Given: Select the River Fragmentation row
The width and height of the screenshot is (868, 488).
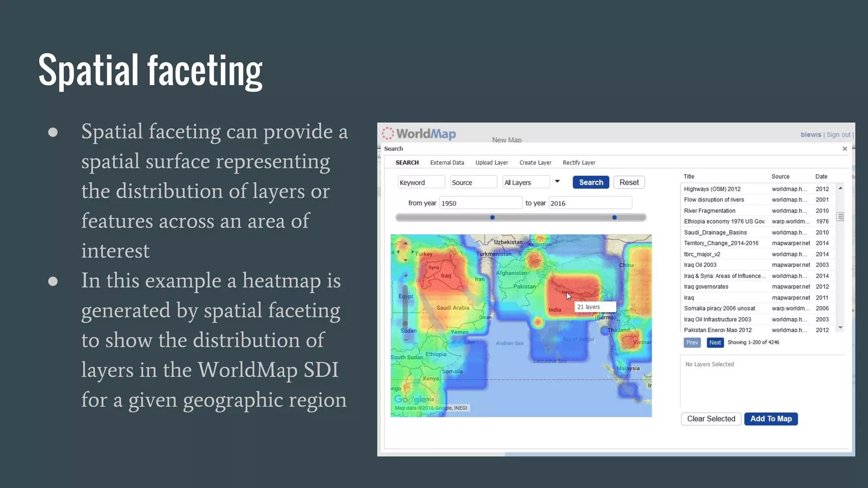Looking at the screenshot, I should coord(758,211).
